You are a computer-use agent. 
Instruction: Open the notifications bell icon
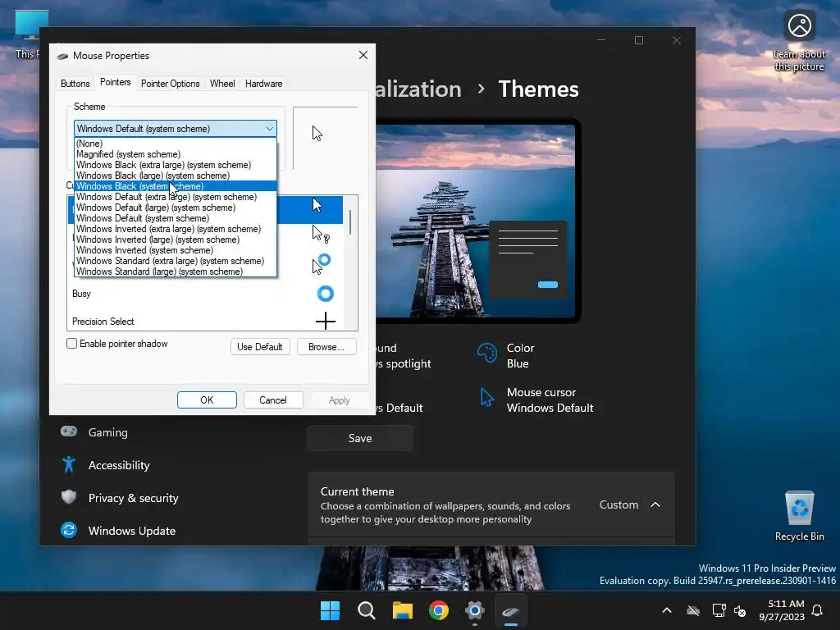click(x=817, y=610)
